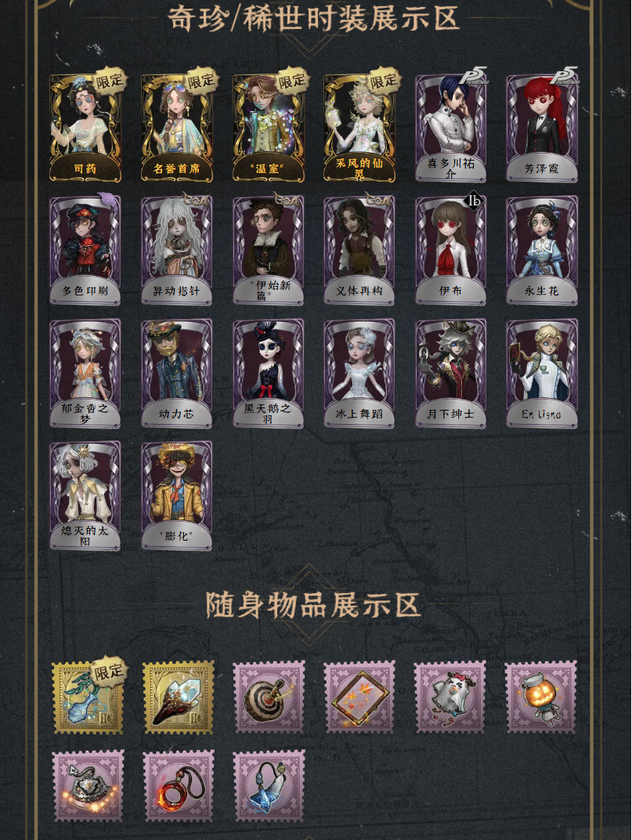This screenshot has width=632, height=840.
Task: Open the 伊布 crossover costume card
Action: (451, 250)
